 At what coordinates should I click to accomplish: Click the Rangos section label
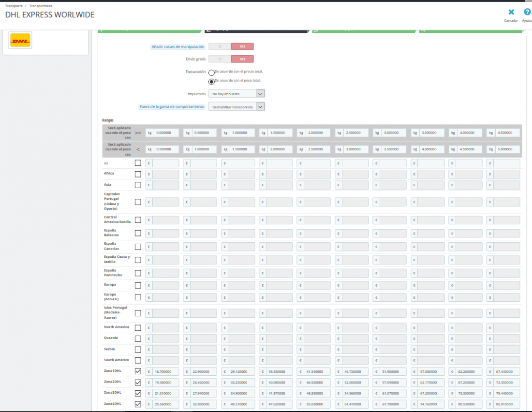point(108,120)
